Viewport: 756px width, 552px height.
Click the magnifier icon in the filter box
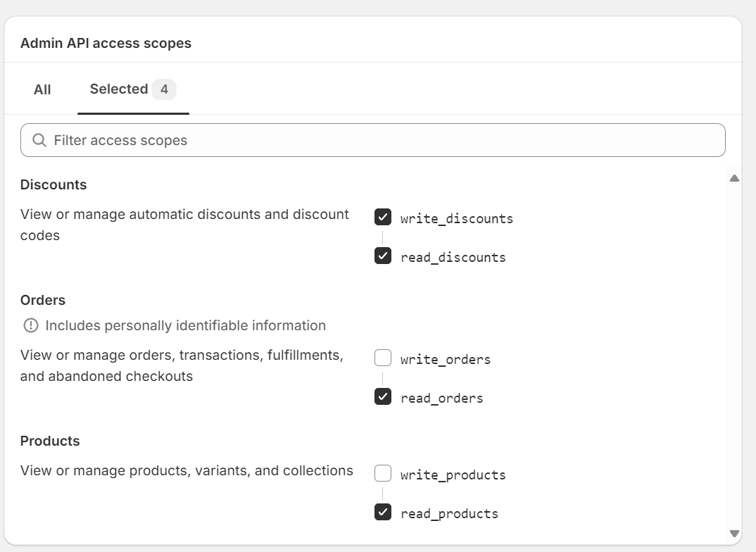39,141
